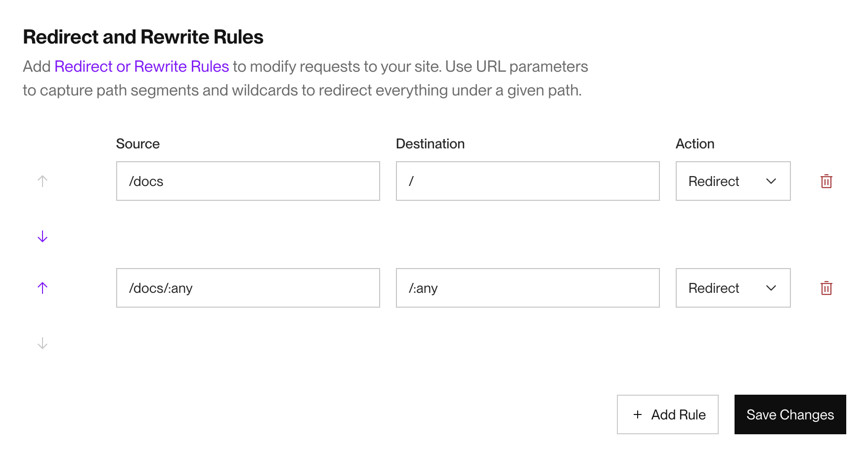Click the plus icon on Add Rule
The width and height of the screenshot is (868, 458).
coord(638,414)
